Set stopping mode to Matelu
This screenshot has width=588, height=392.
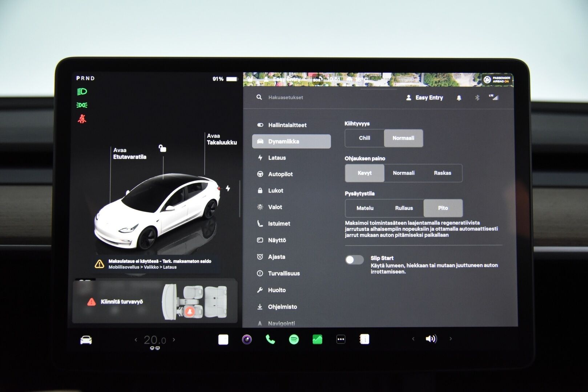point(365,208)
